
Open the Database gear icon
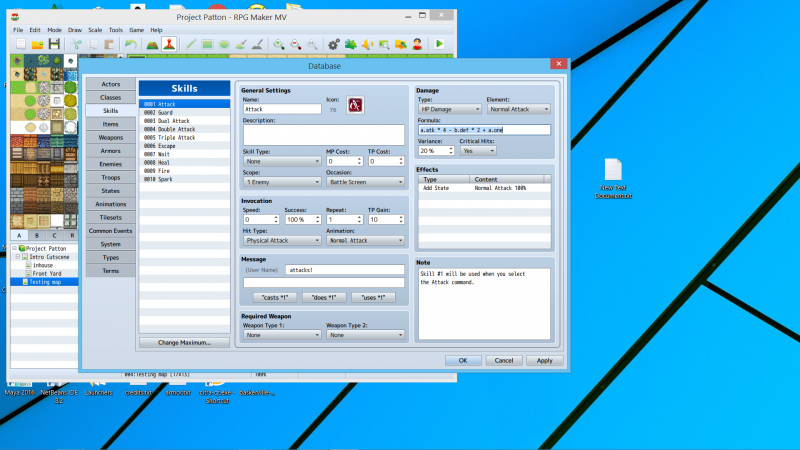[x=334, y=44]
